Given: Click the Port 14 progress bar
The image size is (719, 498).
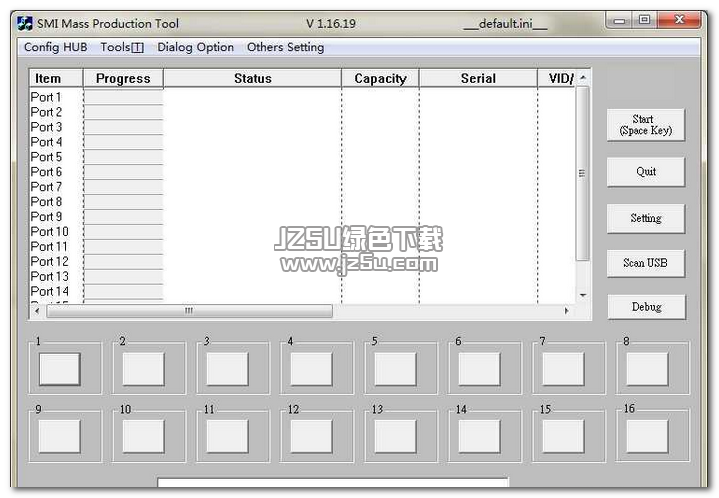Looking at the screenshot, I should [123, 292].
